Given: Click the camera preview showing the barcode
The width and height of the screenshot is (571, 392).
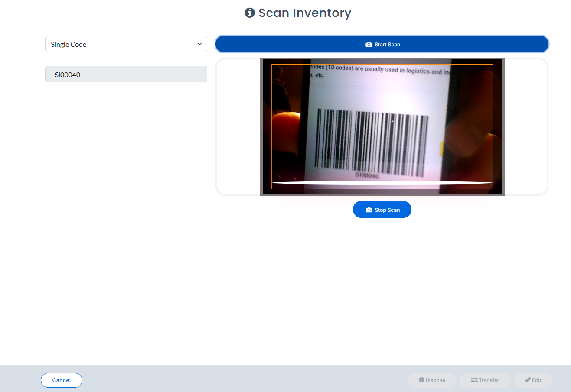Looking at the screenshot, I should pos(382,126).
